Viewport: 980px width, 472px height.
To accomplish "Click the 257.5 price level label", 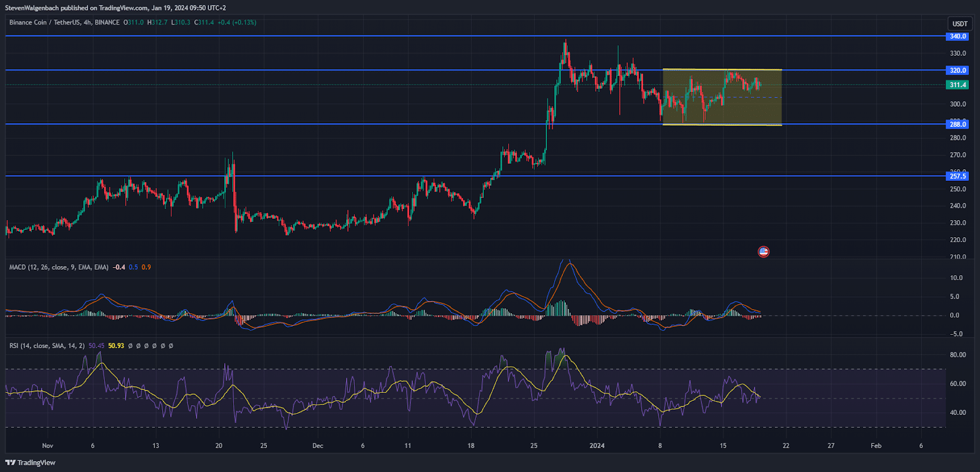I will click(x=958, y=177).
